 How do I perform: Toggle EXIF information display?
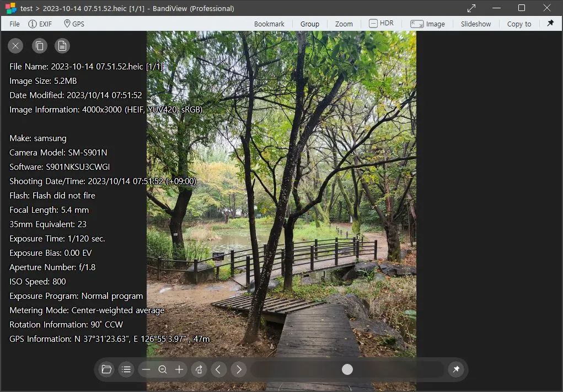40,24
